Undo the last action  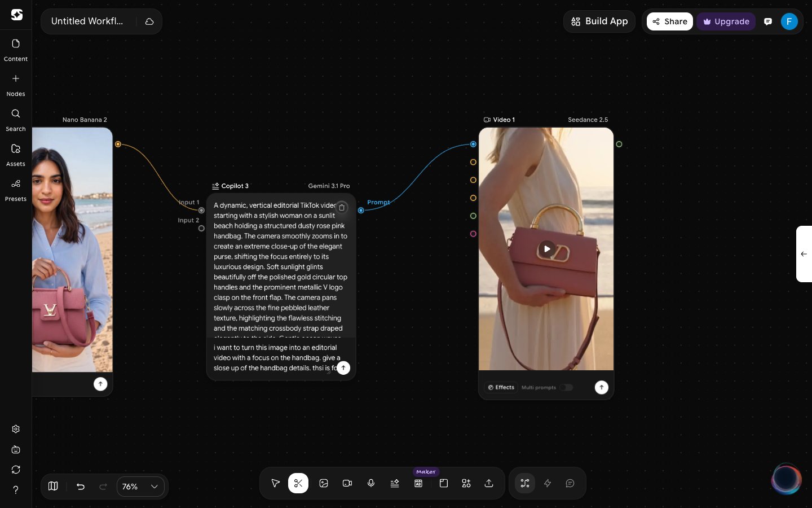81,487
